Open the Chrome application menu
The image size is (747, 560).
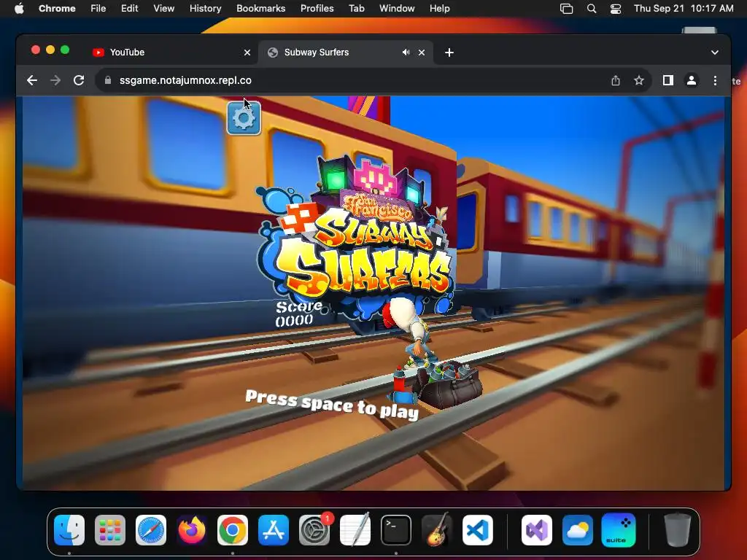pos(57,9)
